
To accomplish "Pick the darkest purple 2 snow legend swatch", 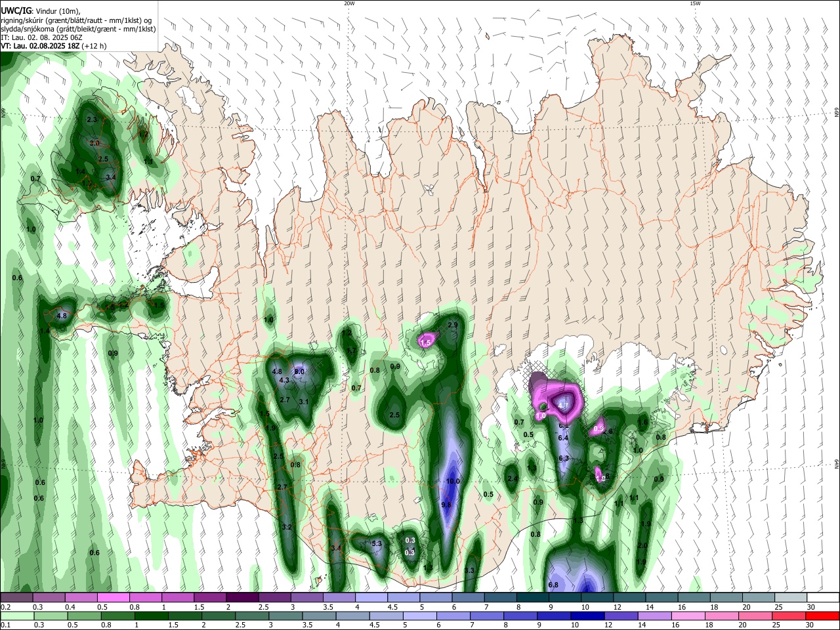I will (242, 598).
